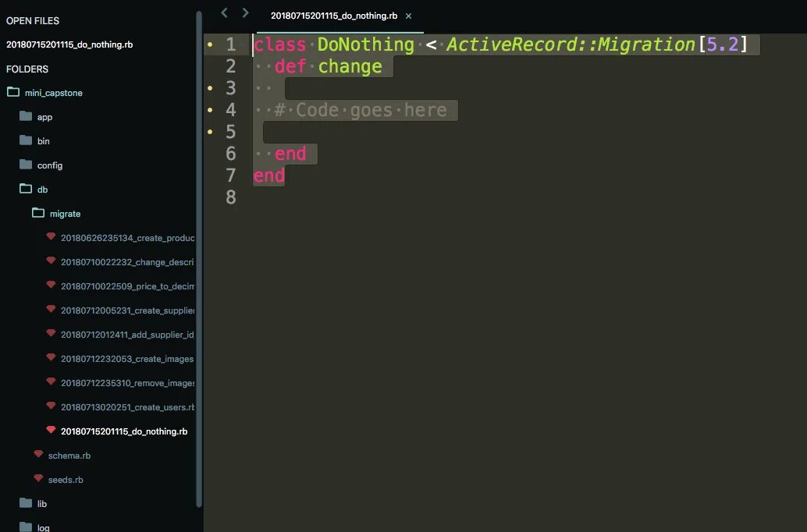Click the sidebar vertical scrollbar
807x532 pixels.
199,259
